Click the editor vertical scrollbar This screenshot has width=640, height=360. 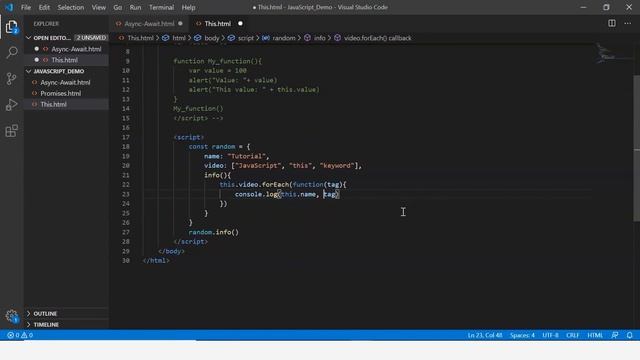point(636,149)
